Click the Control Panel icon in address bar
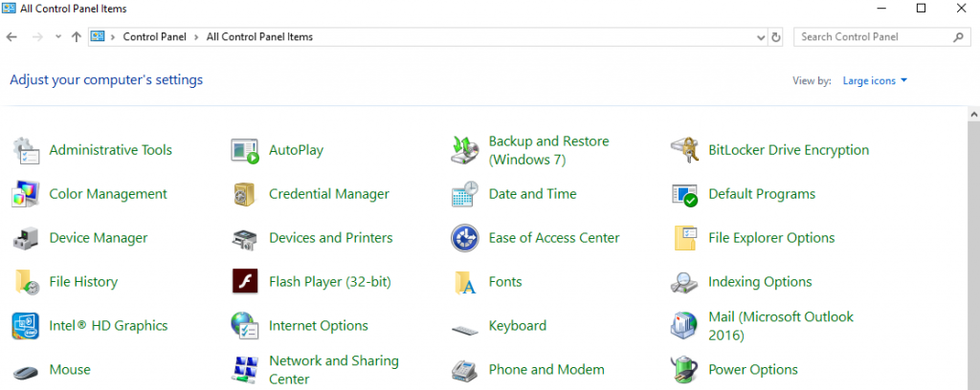Image resolution: width=980 pixels, height=390 pixels. [98, 36]
